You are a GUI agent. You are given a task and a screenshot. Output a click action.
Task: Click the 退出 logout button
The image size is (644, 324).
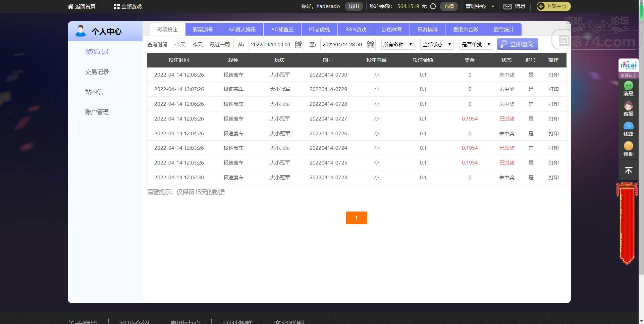(x=354, y=6)
